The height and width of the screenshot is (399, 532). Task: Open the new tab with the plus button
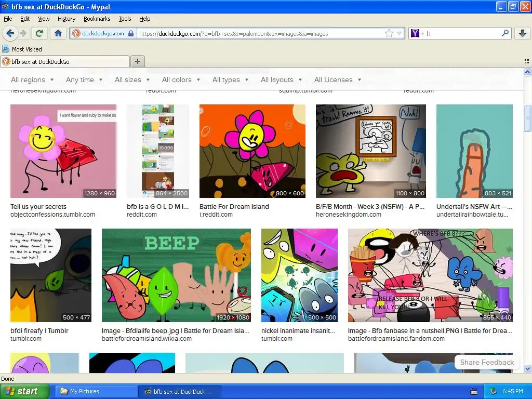(x=137, y=61)
